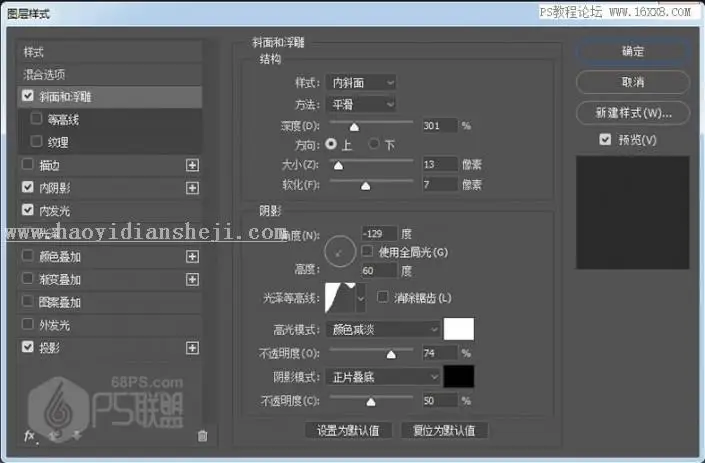
Task: Enable 等高线 checkbox
Action: 36,119
